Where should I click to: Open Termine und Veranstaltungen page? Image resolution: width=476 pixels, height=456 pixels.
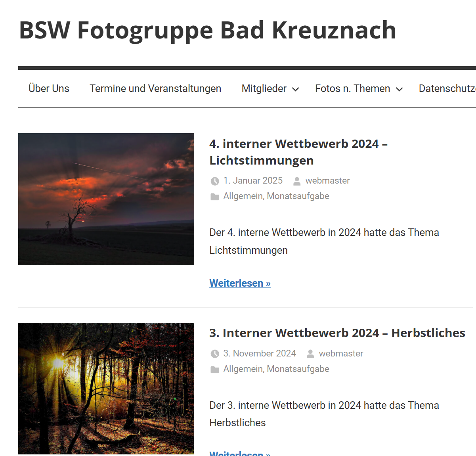tap(155, 88)
